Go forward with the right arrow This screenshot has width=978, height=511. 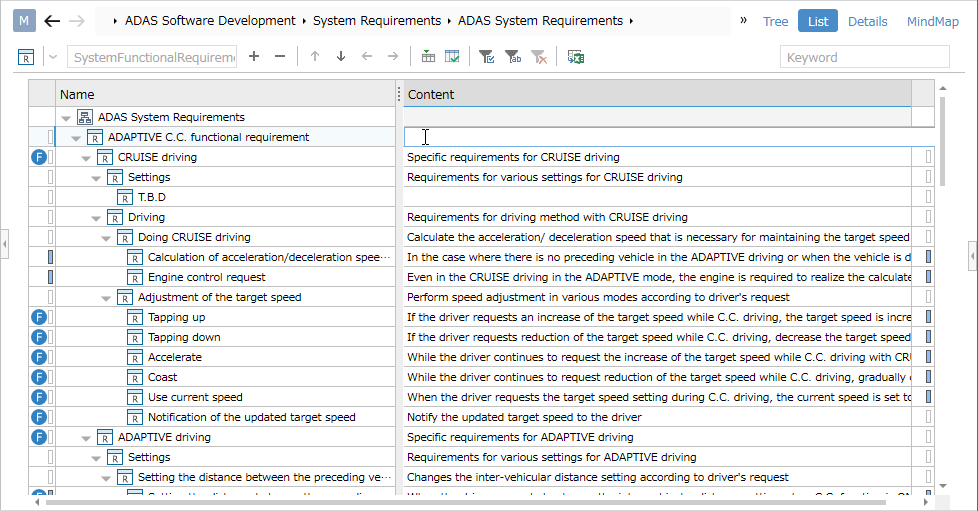[x=77, y=21]
